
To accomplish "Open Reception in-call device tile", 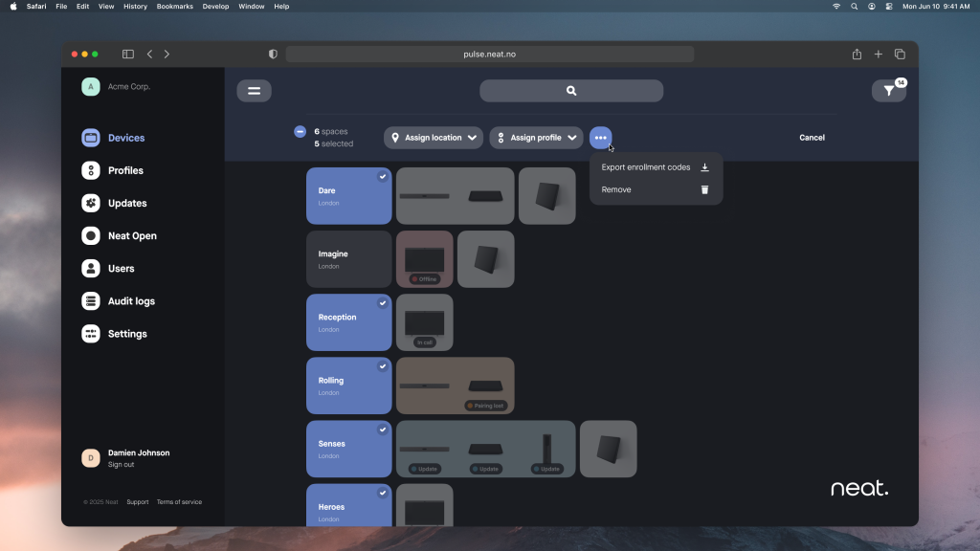I will pos(424,322).
